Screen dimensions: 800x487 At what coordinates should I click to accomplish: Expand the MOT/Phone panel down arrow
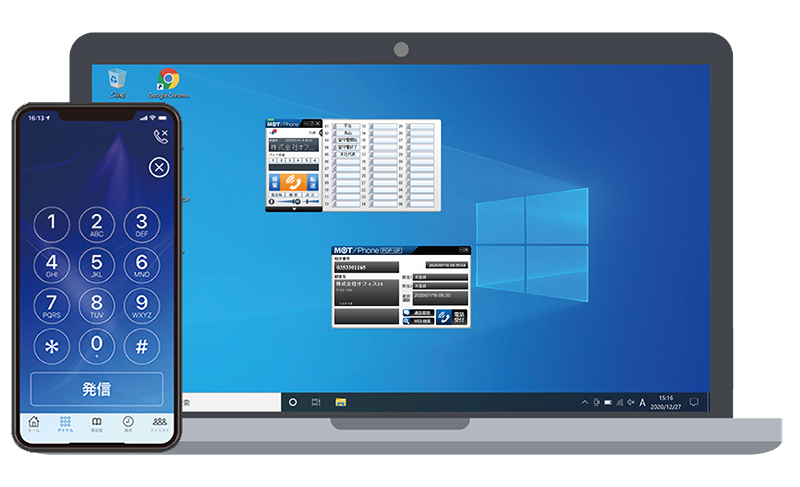tap(293, 209)
